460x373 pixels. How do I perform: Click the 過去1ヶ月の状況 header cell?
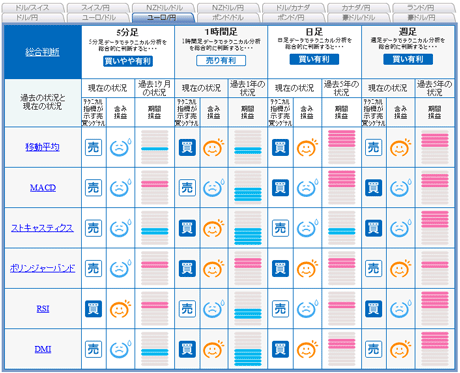tap(155, 88)
